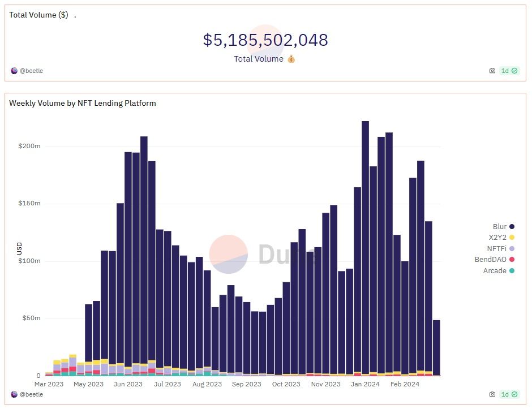Open @beetle profile link below the weekly chart
The width and height of the screenshot is (532, 409).
tap(31, 394)
